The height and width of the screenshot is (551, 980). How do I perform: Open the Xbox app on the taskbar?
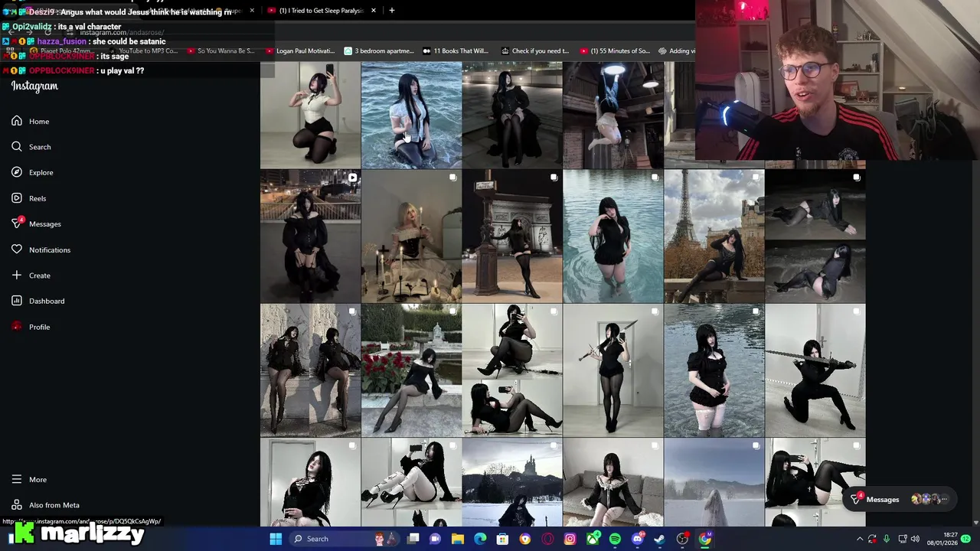click(x=593, y=539)
